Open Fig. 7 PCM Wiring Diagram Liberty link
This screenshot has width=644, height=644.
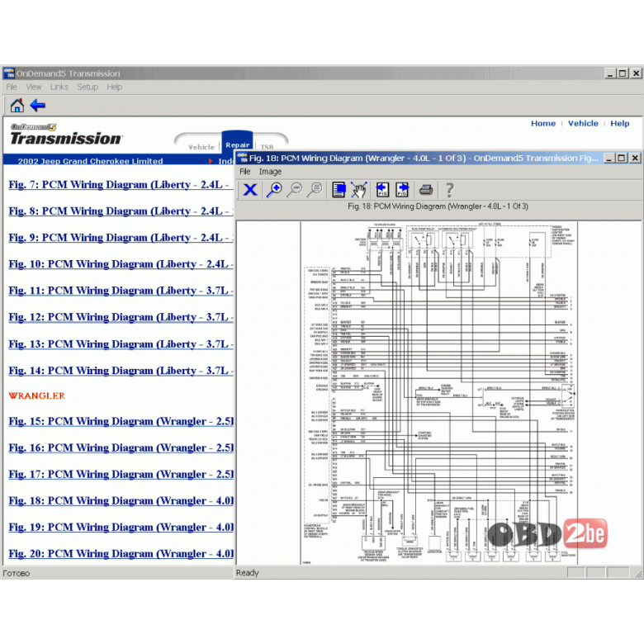(x=121, y=184)
